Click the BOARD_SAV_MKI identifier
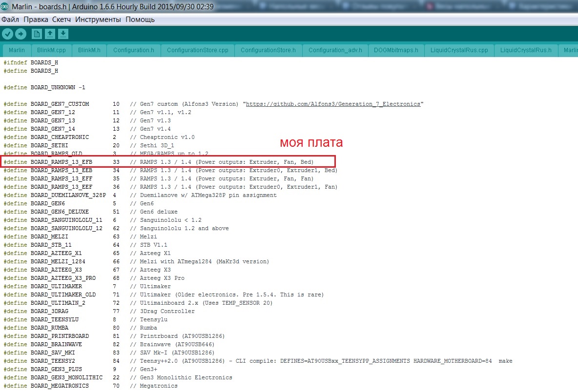Image resolution: width=578 pixels, height=392 pixels. pos(53,353)
